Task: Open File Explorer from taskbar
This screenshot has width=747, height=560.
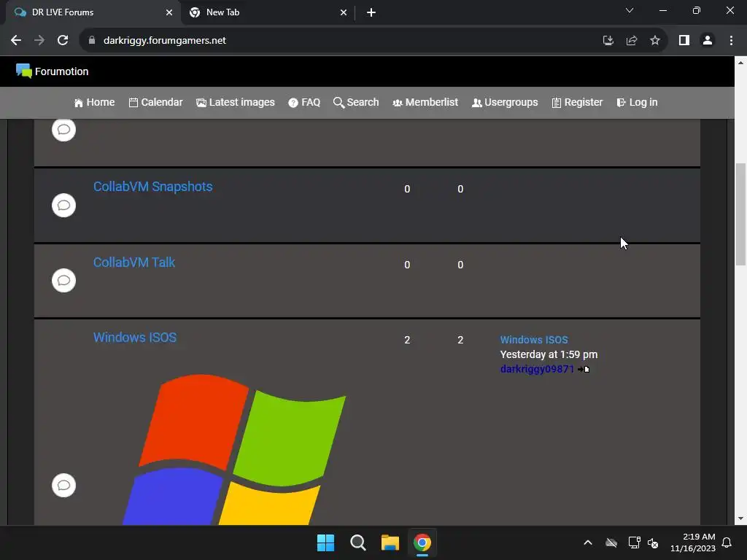Action: tap(390, 542)
